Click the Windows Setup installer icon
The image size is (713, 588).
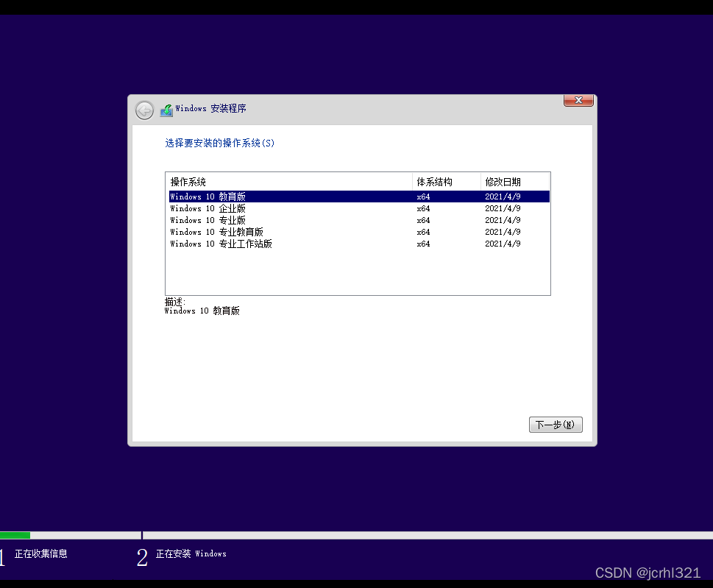[x=166, y=110]
